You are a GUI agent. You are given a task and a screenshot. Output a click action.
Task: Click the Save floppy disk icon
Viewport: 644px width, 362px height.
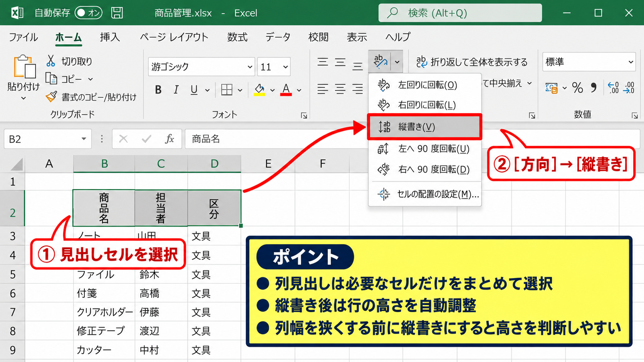117,13
